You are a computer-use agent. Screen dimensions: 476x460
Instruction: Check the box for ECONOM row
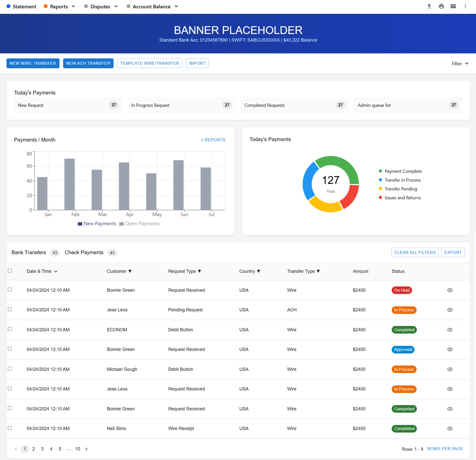tap(10, 329)
